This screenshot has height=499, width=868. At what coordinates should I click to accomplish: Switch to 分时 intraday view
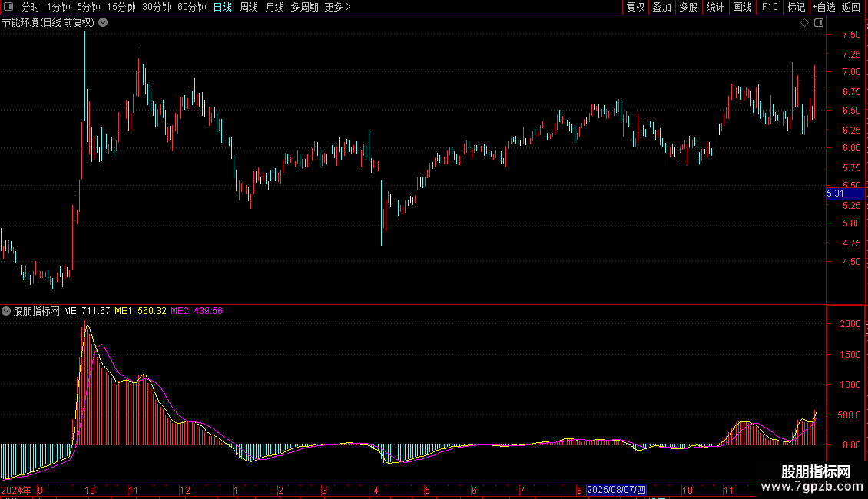tap(31, 7)
